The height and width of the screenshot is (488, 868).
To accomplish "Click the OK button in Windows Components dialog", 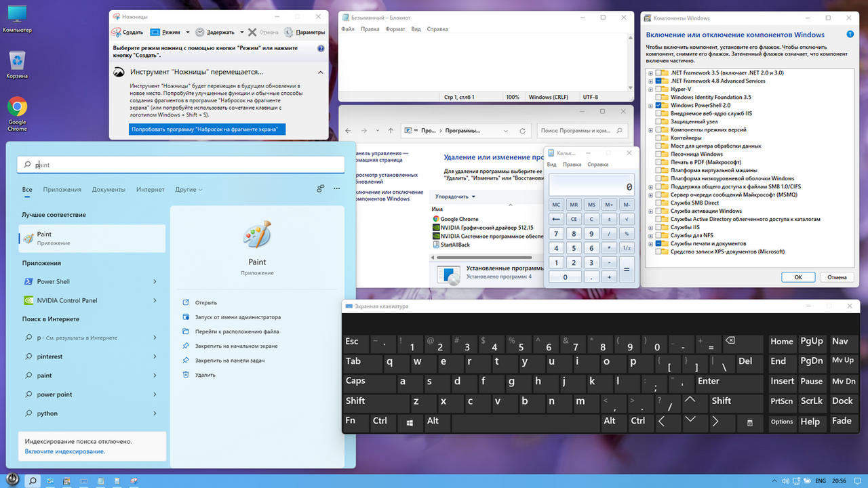I will point(798,277).
